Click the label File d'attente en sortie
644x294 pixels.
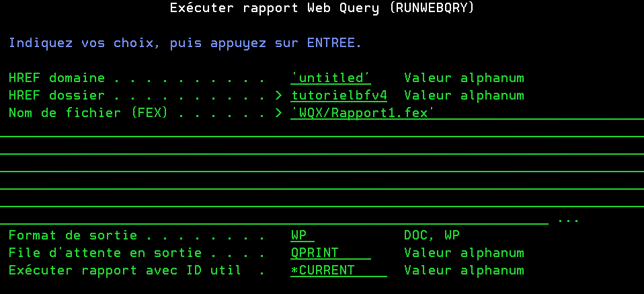point(105,253)
